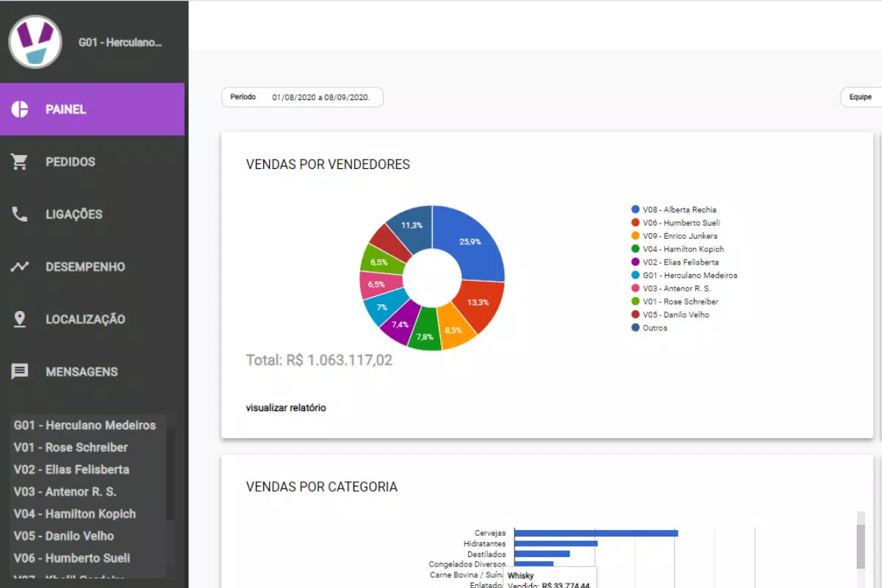The height and width of the screenshot is (588, 882).
Task: Click the Ligações phone icon
Action: coord(20,215)
